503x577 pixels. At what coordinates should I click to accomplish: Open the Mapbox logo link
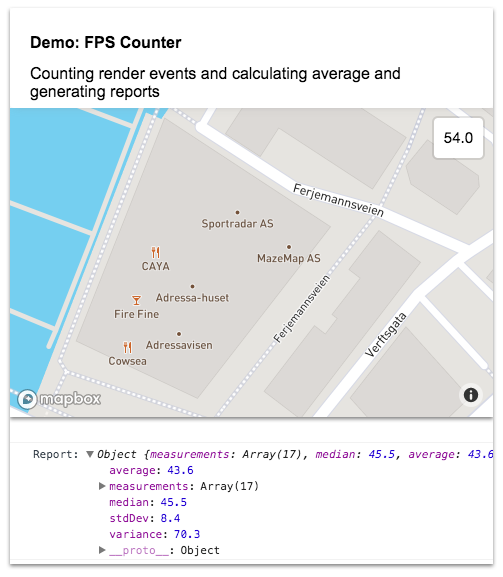click(59, 399)
